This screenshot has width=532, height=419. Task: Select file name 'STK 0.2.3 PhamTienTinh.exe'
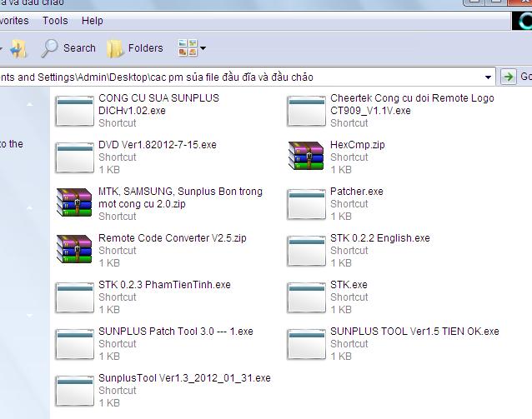(x=164, y=285)
